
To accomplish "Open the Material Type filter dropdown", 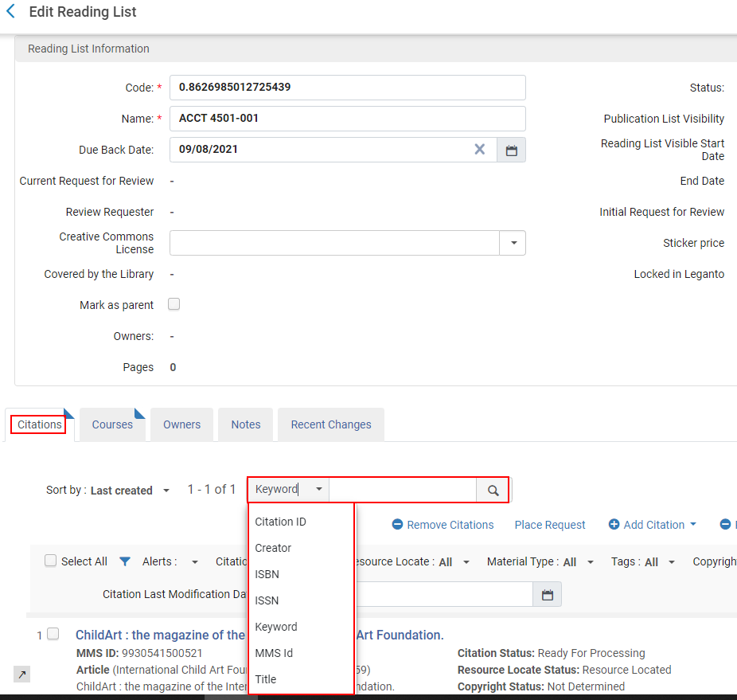I will [591, 561].
